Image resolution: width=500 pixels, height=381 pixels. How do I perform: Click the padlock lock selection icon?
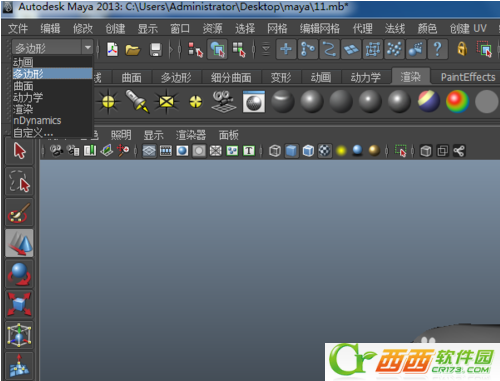coord(462,49)
